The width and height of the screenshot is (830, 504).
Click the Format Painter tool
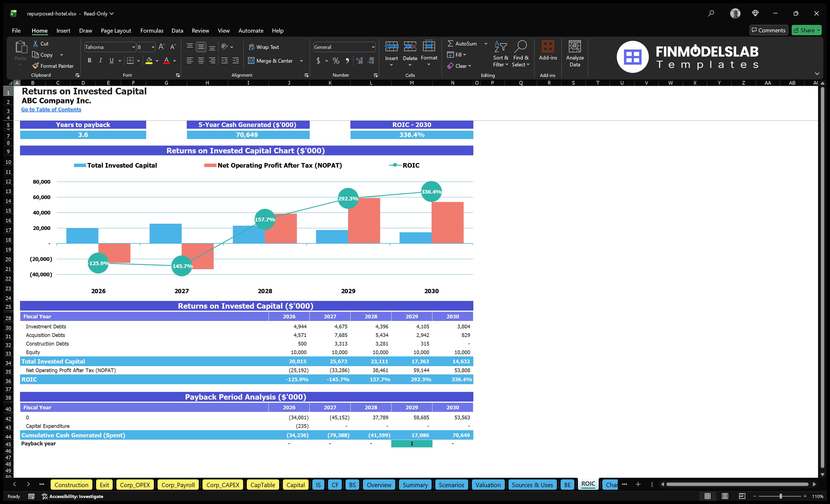(53, 66)
